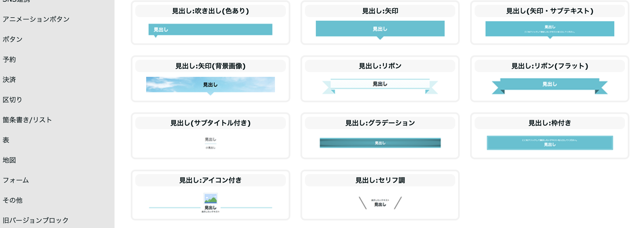Select その他 category in sidebar
The image size is (644, 228).
[x=13, y=200]
